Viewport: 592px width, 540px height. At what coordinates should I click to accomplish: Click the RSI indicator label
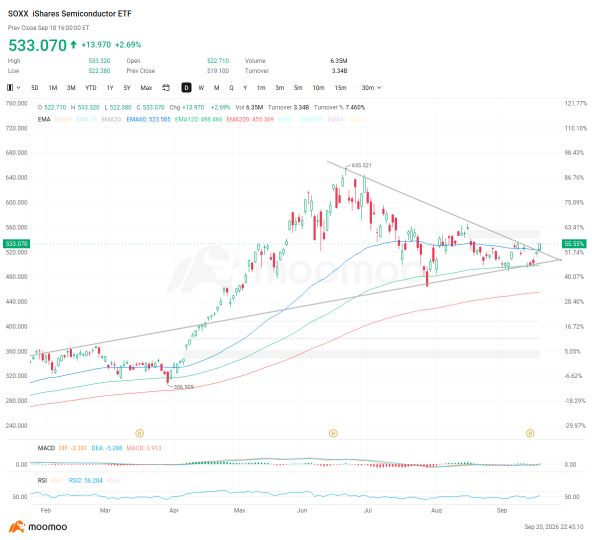point(42,481)
